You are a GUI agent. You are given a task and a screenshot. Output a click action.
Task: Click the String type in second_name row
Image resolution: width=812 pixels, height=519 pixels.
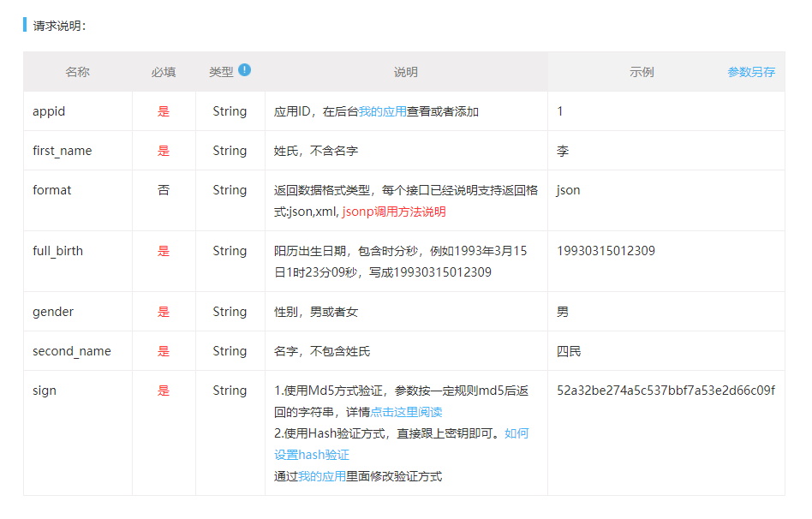[230, 351]
